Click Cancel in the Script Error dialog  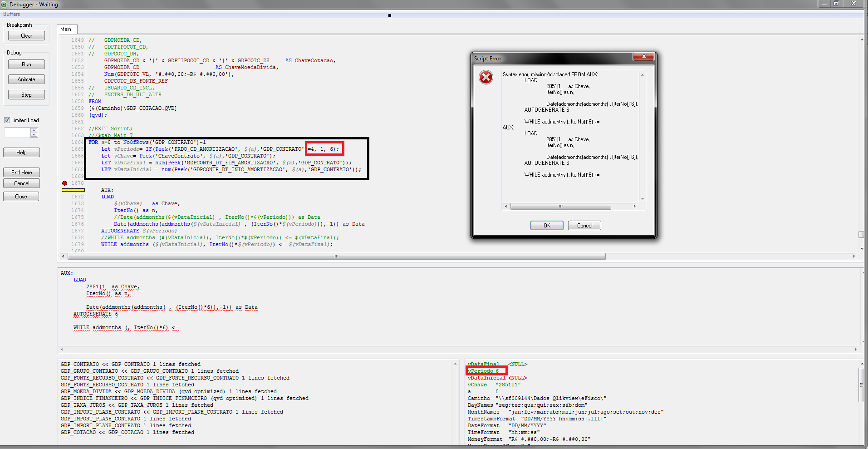[x=584, y=226]
